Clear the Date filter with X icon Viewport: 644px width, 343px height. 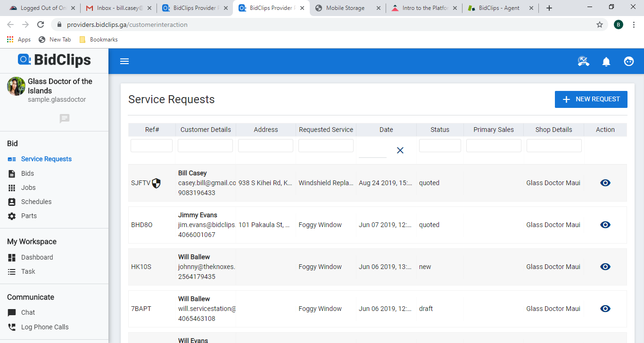click(x=400, y=150)
